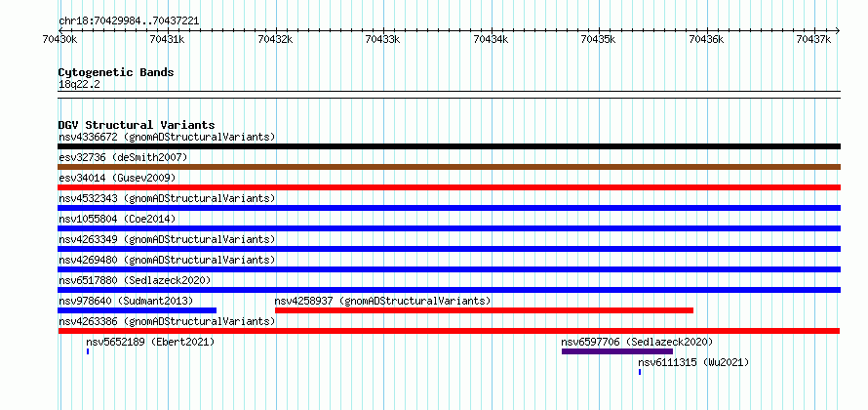This screenshot has height=410, width=868.
Task: Select the brown esv32736 variant bar
Action: (x=449, y=167)
